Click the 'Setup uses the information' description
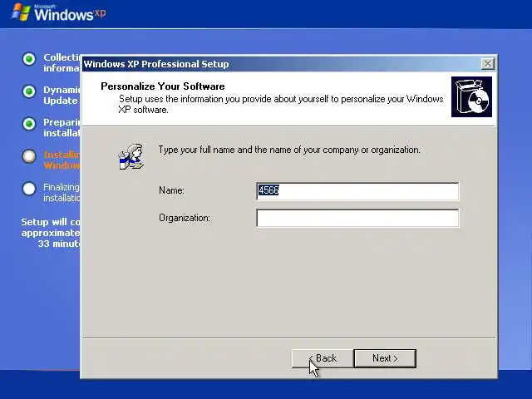Screen dimensions: 532x399 click(x=281, y=104)
